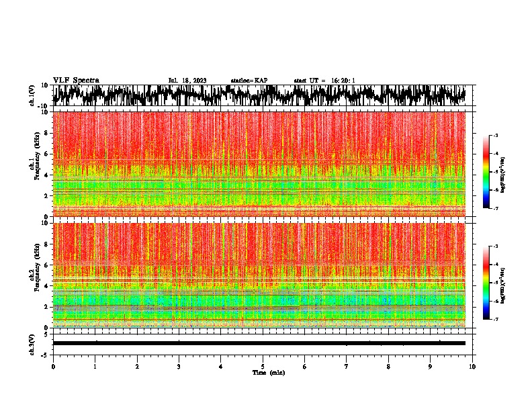Image resolution: width=532 pixels, height=411 pixels.
Task: Click time axis tick label 7
Action: click(347, 367)
